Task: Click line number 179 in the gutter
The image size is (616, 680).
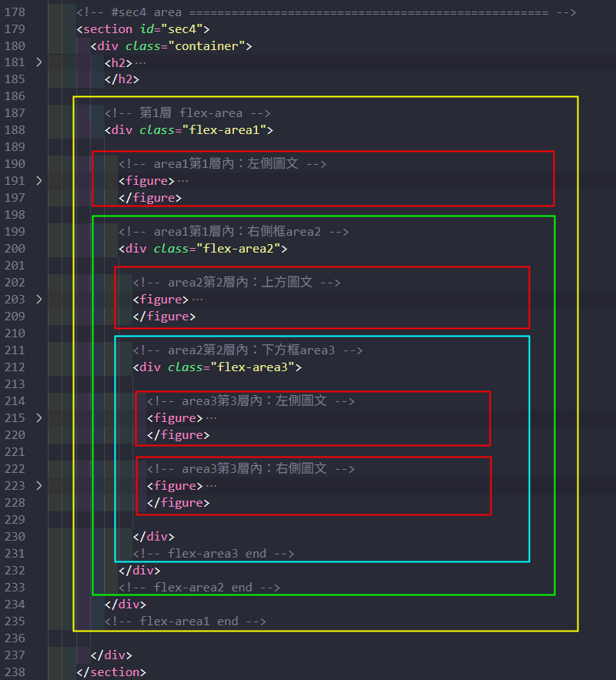Action: tap(15, 28)
